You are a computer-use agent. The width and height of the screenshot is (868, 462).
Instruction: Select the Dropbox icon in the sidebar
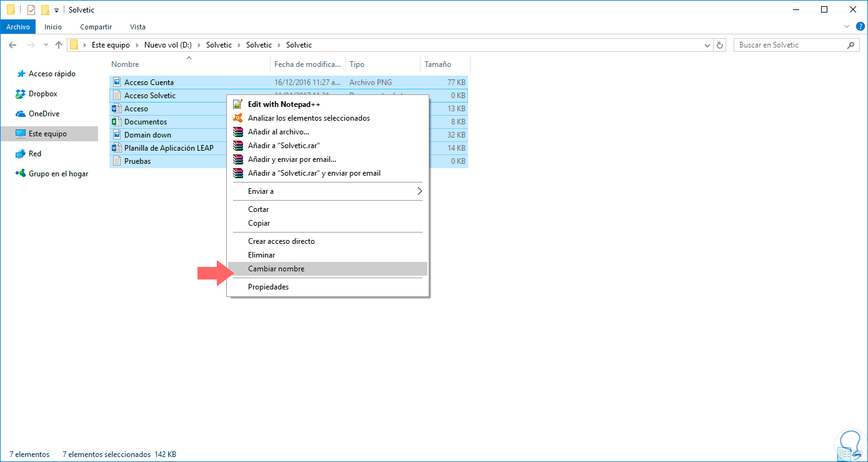pos(20,94)
